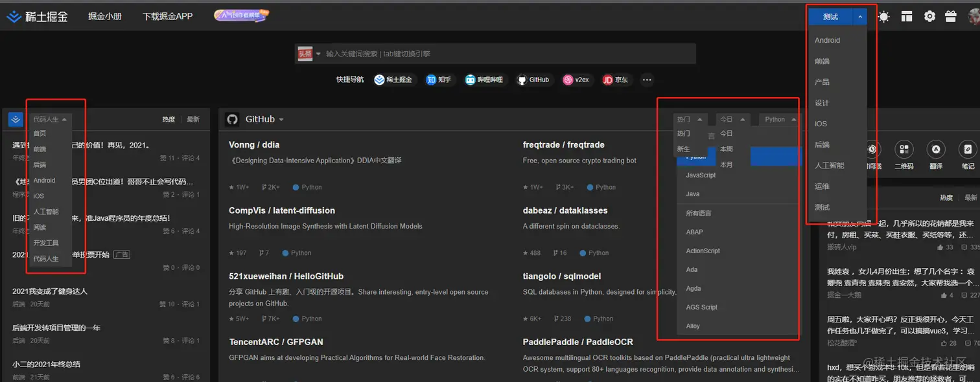
Task: Select ActionScript in the language list
Action: coord(703,251)
